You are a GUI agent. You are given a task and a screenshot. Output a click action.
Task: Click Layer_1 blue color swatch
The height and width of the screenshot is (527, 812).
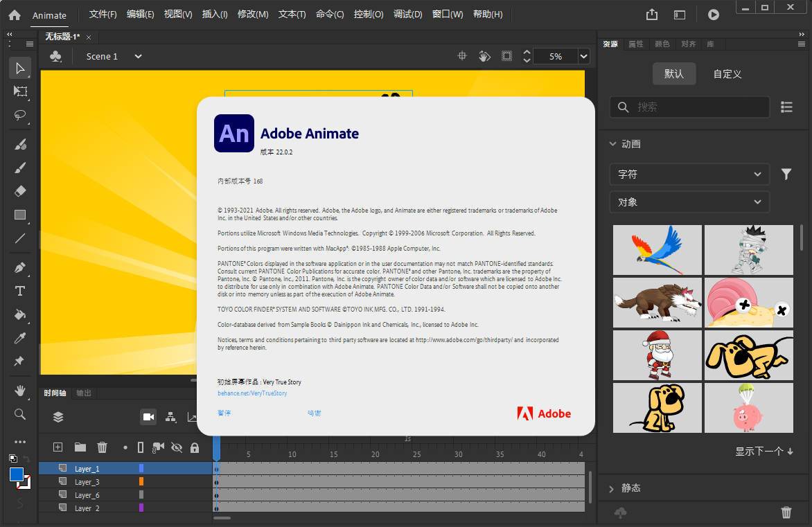pyautogui.click(x=141, y=469)
